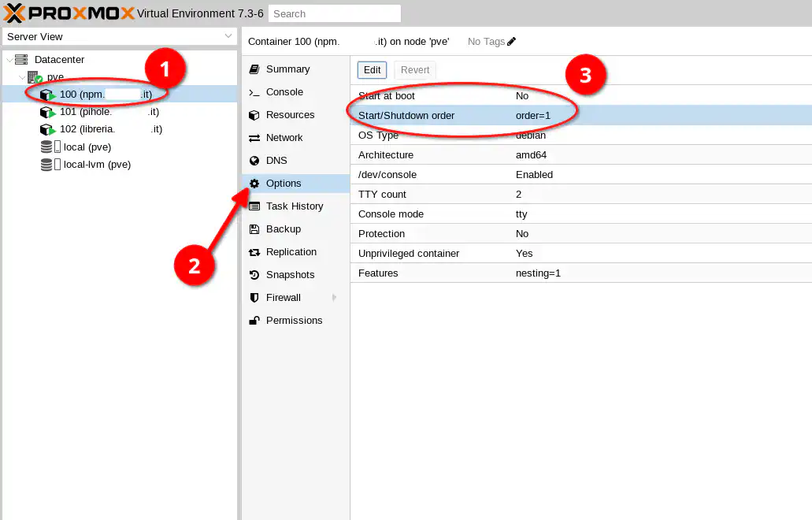Select the pve node label
Image resolution: width=812 pixels, height=520 pixels.
point(55,77)
